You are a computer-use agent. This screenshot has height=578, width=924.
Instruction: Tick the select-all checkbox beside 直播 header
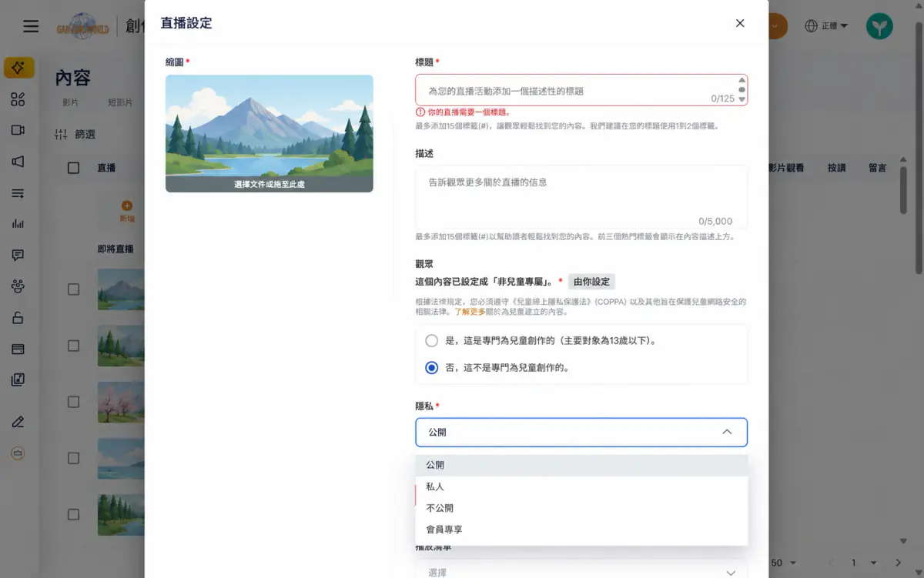point(74,168)
